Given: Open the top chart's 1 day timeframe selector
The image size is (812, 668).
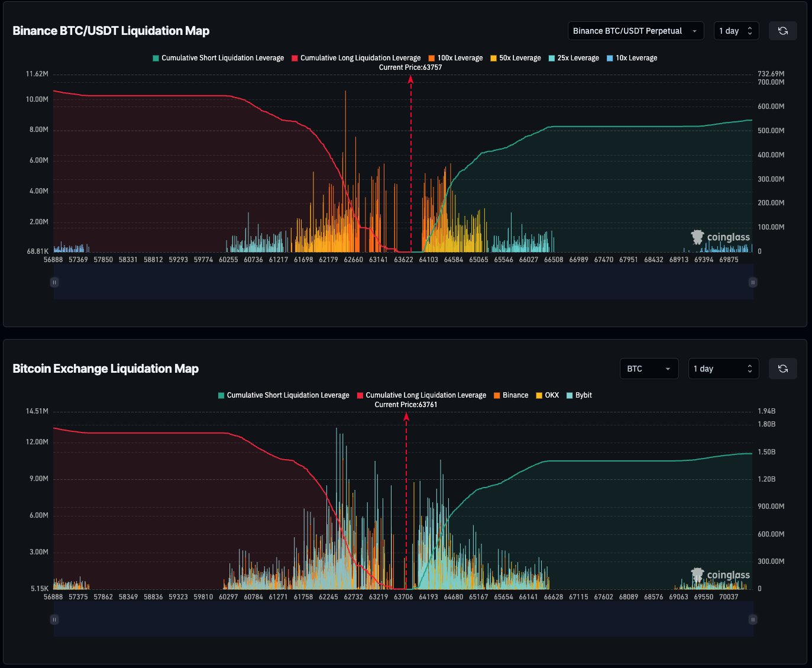Looking at the screenshot, I should [x=735, y=31].
